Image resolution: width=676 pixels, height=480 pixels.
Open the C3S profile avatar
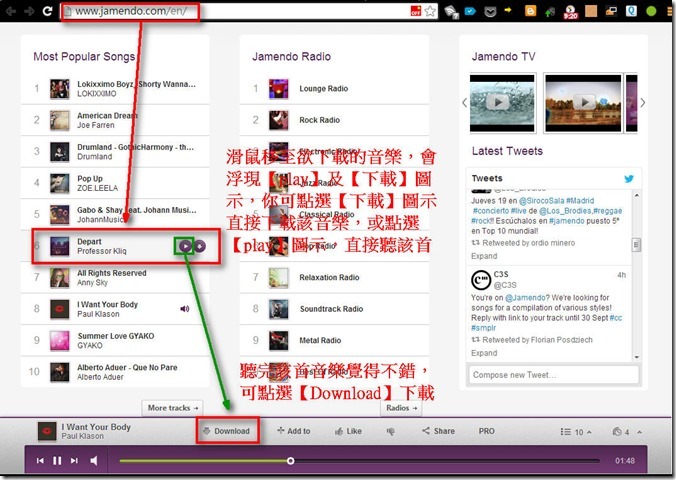(x=481, y=280)
